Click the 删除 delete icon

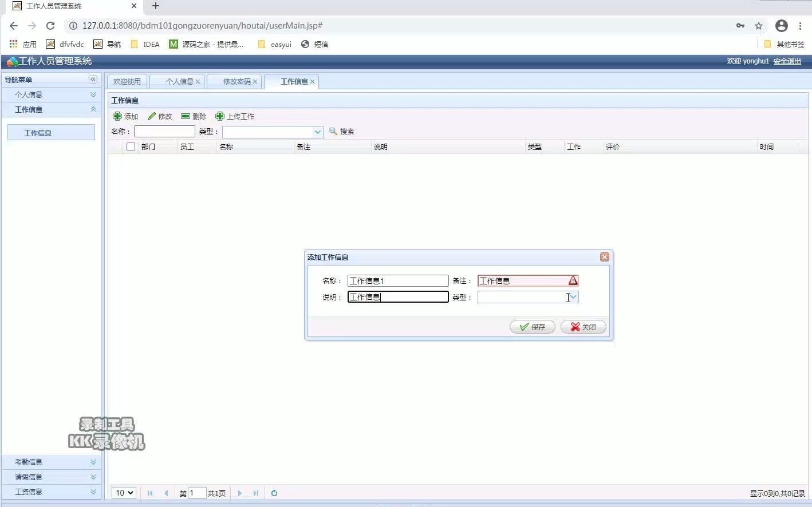[x=186, y=116]
